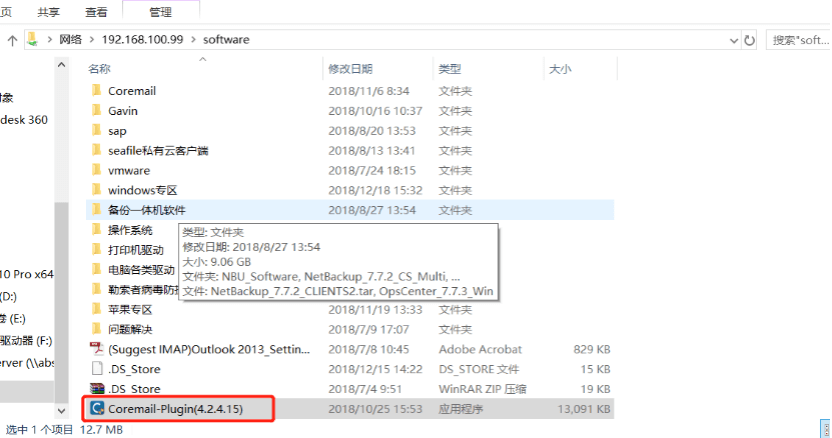Click the 电脑各类驱动 folder icon
This screenshot has width=832, height=438.
[97, 269]
